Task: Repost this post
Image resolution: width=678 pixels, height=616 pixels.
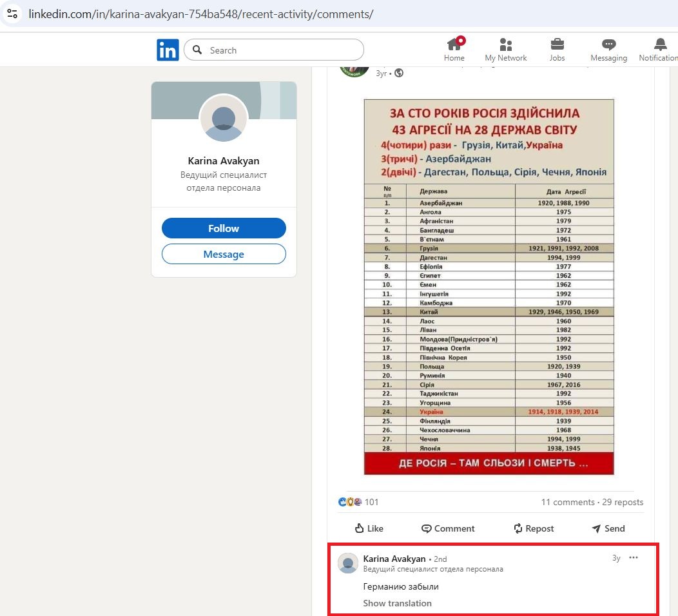Action: [534, 528]
